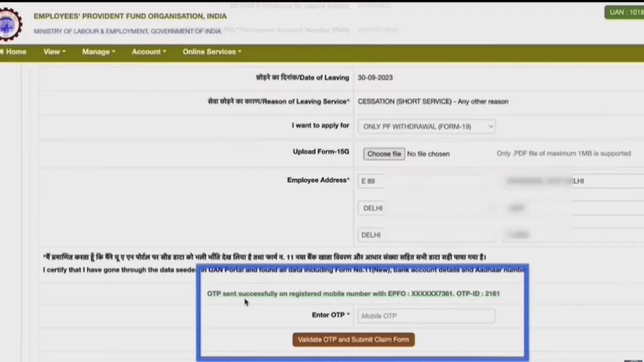
Task: Select the Date of Leaving value 30-09-2023
Action: coord(376,77)
